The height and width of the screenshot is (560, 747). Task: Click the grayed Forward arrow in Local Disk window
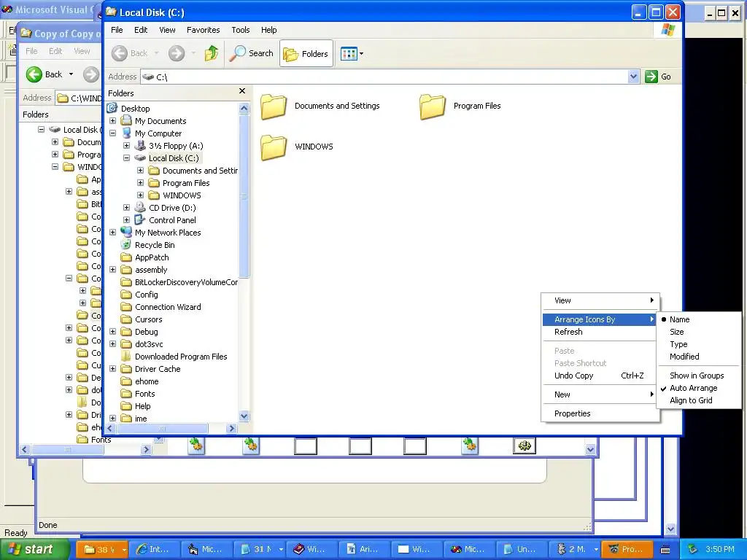tap(177, 53)
